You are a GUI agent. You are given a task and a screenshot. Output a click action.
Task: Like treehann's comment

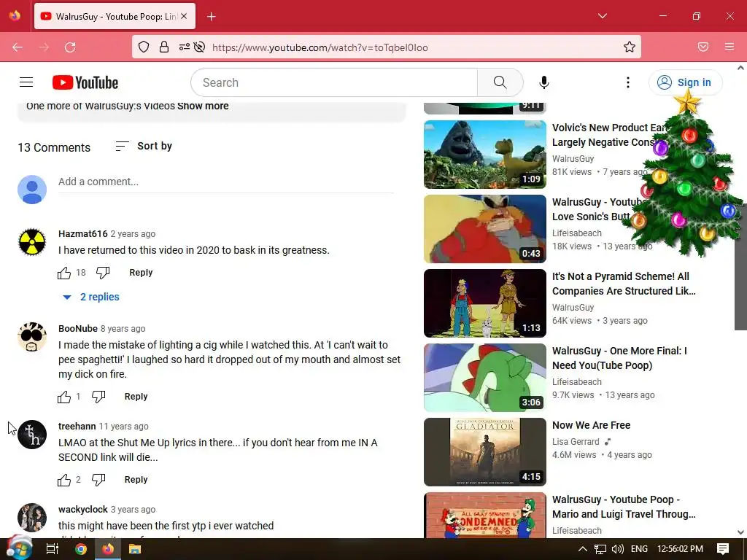coord(64,480)
